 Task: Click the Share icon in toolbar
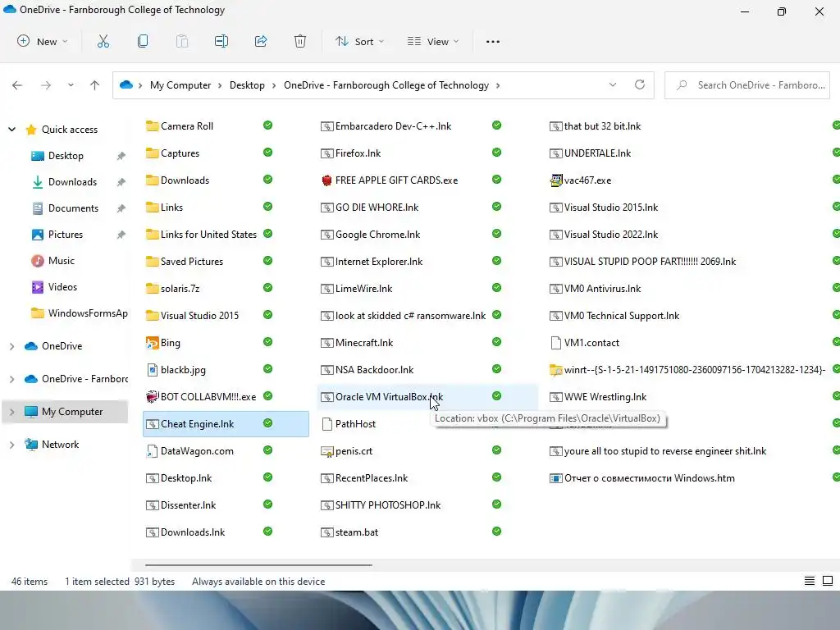261,41
